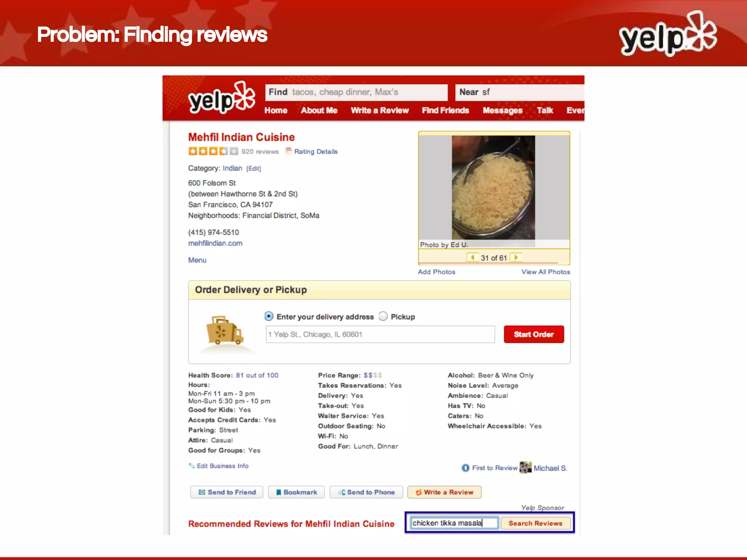Open the Home navigation item
Viewport: 747px width, 560px height.
[276, 110]
